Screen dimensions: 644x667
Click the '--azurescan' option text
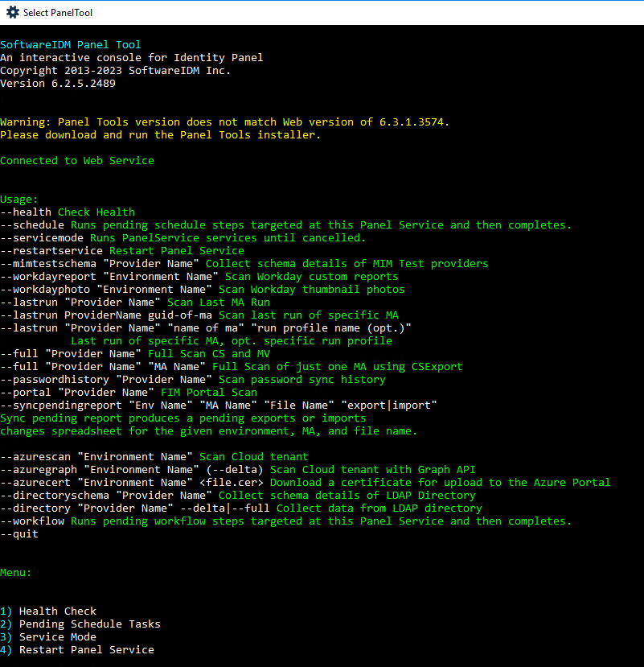click(x=35, y=457)
